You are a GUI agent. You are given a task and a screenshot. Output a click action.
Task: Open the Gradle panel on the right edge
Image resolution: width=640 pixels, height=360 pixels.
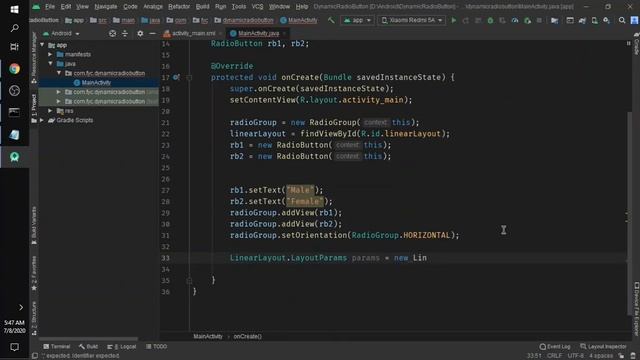point(636,45)
